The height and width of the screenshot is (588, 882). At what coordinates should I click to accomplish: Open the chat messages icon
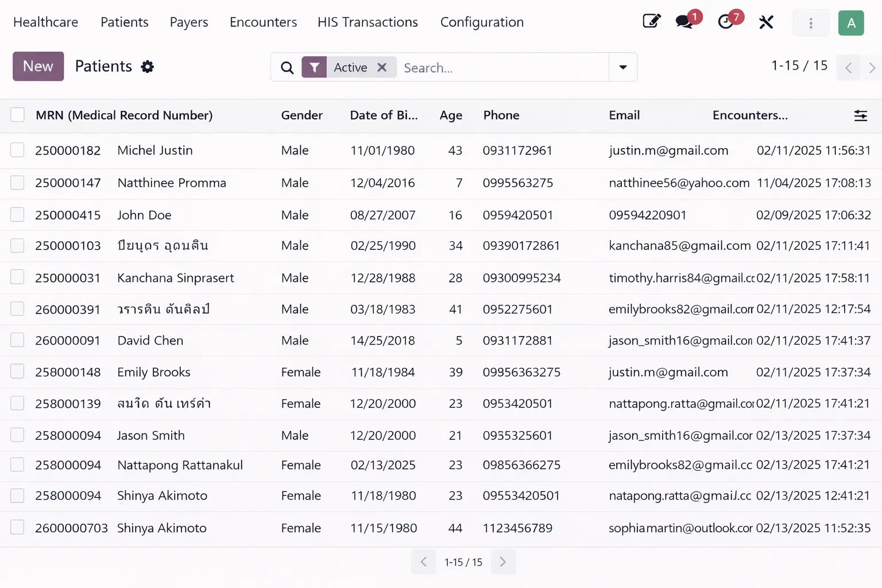coord(684,22)
